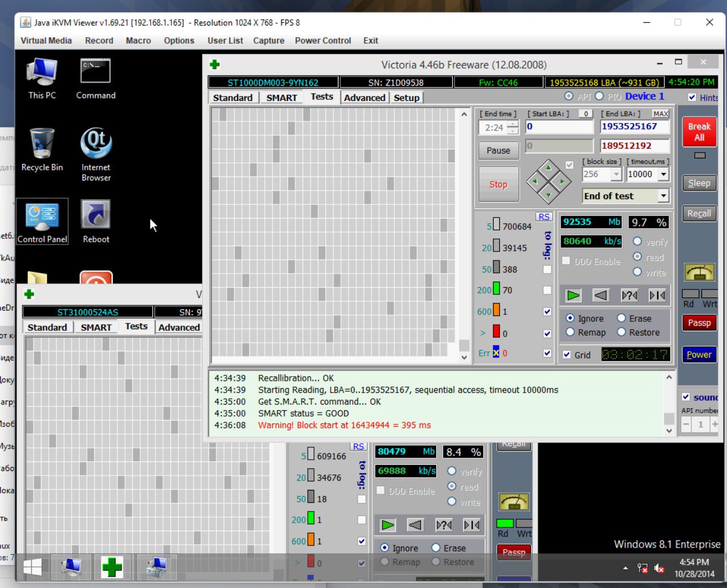Image resolution: width=727 pixels, height=588 pixels.
Task: Click the red Break All button
Action: [699, 132]
